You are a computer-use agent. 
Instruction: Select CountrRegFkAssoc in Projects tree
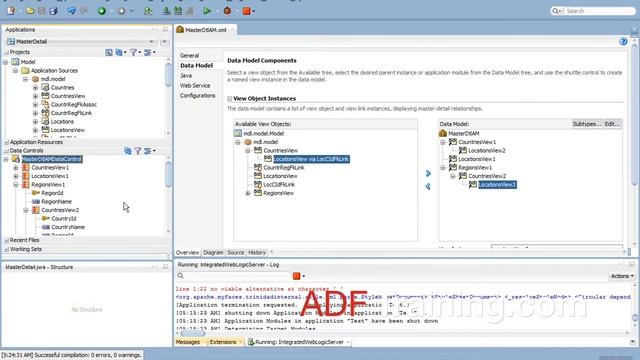[x=73, y=104]
